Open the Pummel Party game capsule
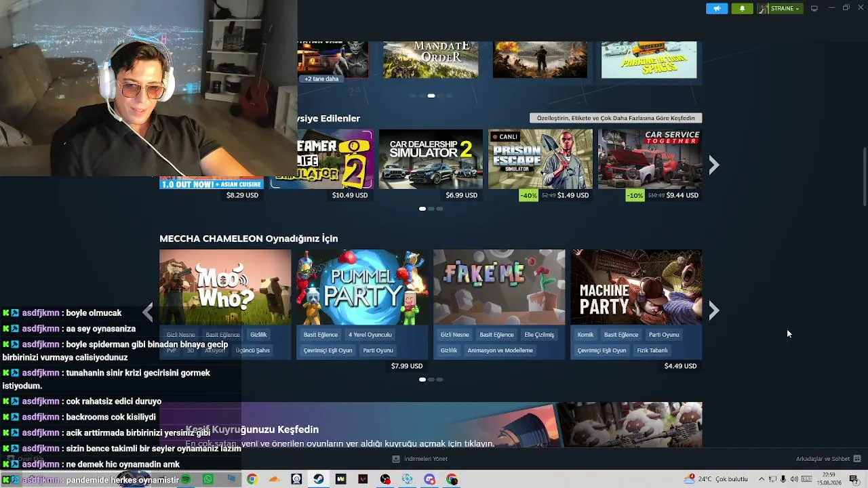 point(362,287)
